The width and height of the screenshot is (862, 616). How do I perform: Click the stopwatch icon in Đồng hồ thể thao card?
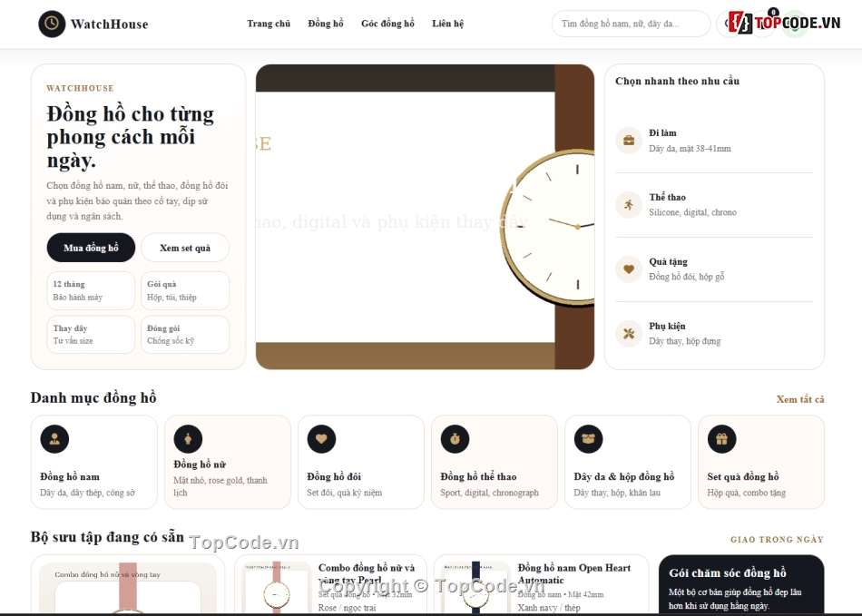coord(455,439)
